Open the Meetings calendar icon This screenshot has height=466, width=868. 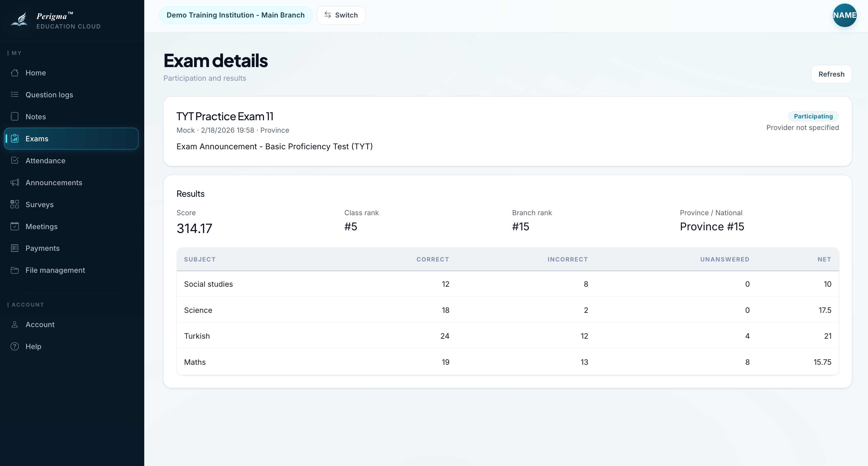point(15,226)
